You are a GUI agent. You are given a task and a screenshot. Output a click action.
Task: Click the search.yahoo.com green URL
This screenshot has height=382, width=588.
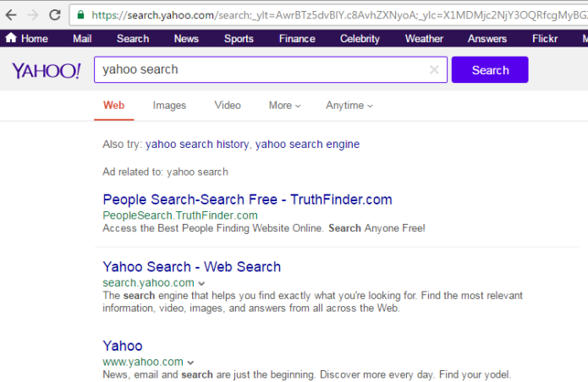(x=149, y=283)
